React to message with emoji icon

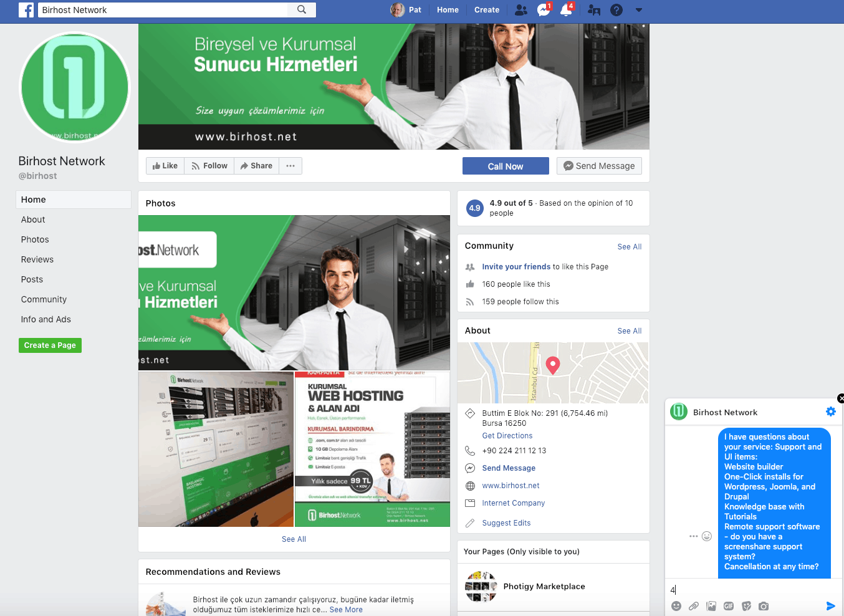point(707,536)
